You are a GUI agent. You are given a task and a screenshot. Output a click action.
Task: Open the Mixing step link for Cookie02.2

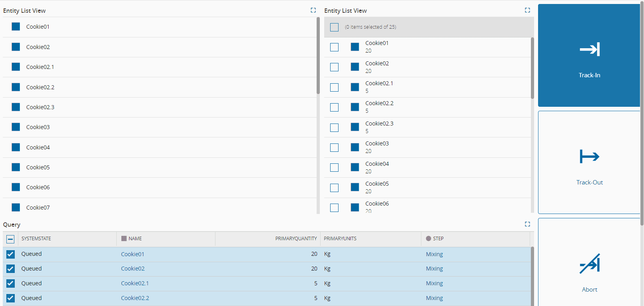pyautogui.click(x=434, y=298)
